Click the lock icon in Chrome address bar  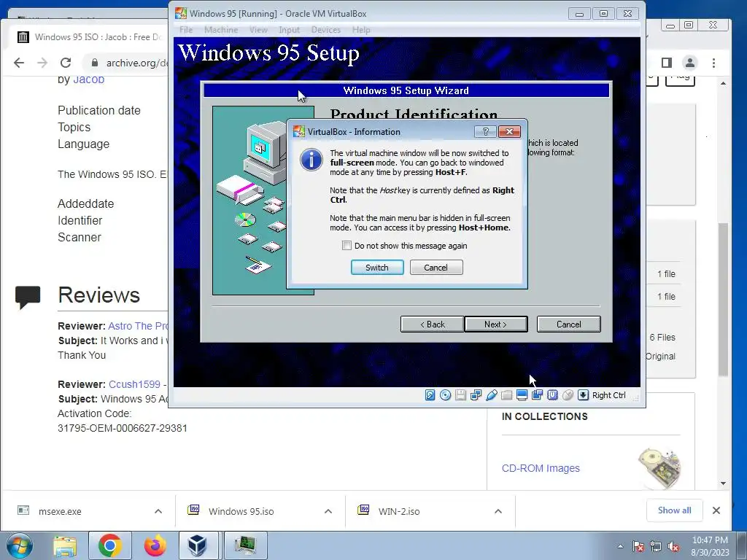pos(95,63)
